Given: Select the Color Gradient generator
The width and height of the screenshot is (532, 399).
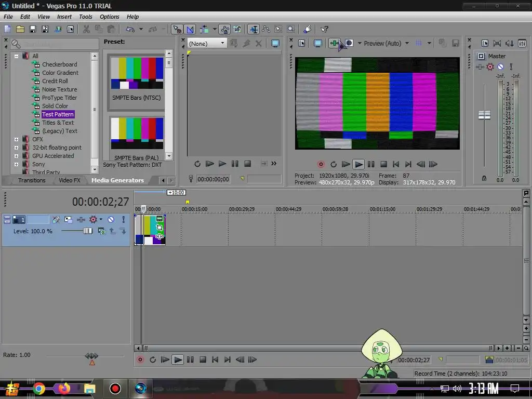Looking at the screenshot, I should coord(60,73).
